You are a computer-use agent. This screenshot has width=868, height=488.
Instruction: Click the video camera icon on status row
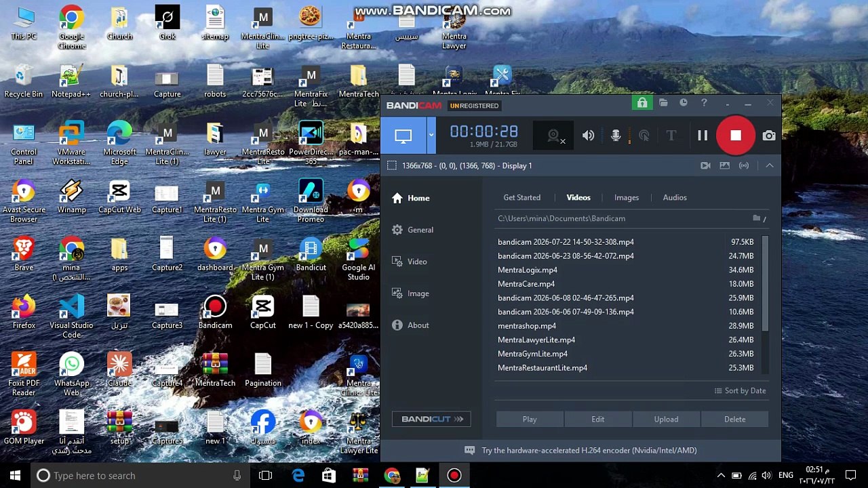705,165
